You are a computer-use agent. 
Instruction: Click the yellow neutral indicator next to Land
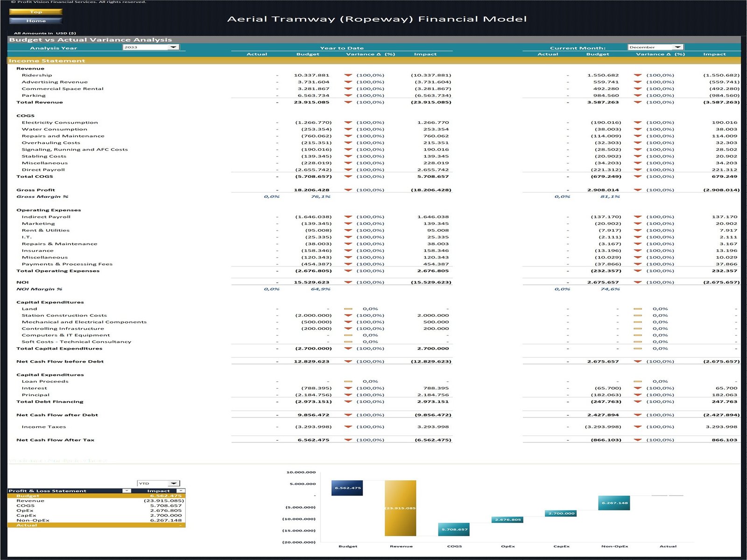coord(347,308)
